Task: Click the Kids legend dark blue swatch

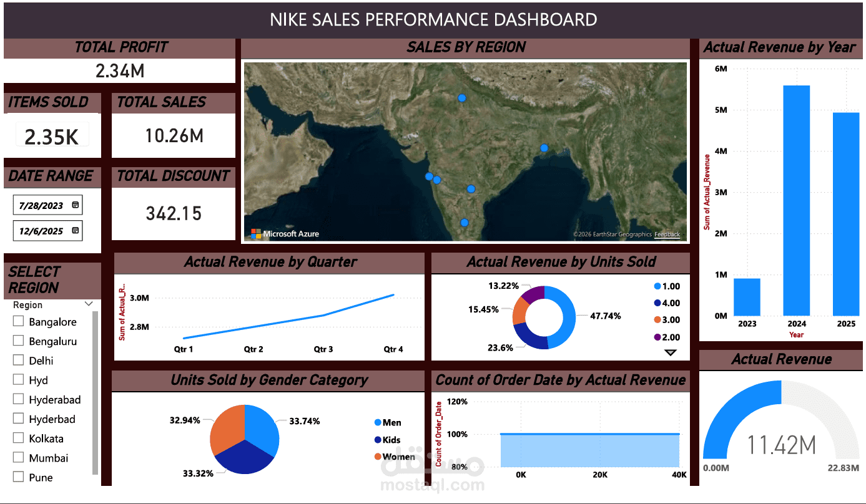Action: [378, 440]
